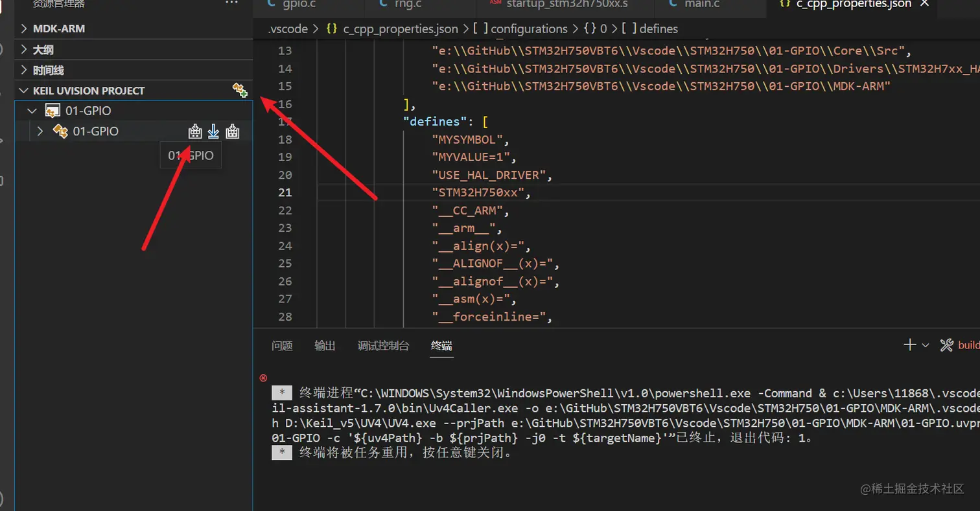Open explorer's more actions ellipsis

click(231, 3)
